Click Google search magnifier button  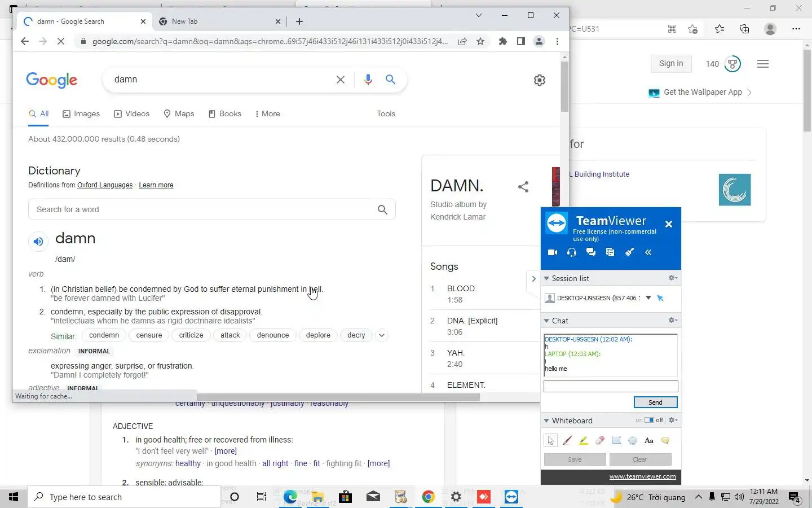point(390,80)
